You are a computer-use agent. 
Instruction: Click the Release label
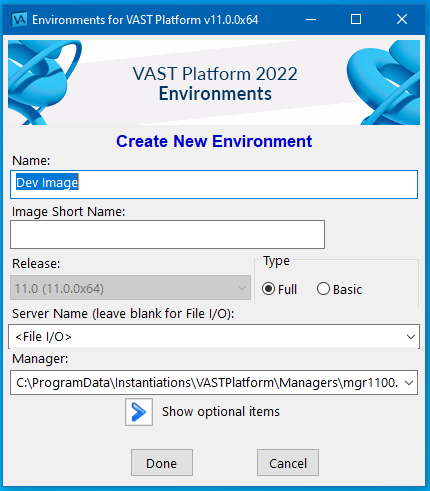click(x=36, y=264)
